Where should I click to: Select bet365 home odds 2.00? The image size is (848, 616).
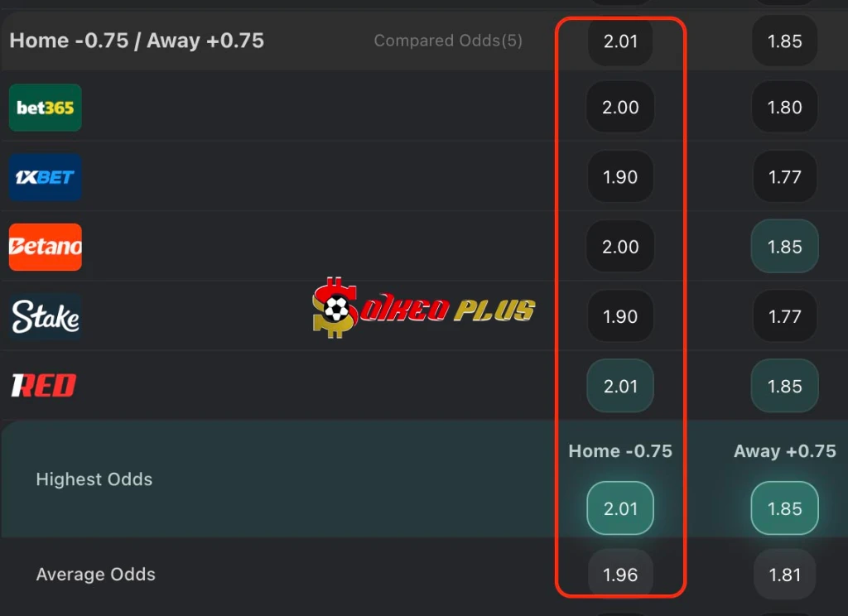click(x=620, y=107)
